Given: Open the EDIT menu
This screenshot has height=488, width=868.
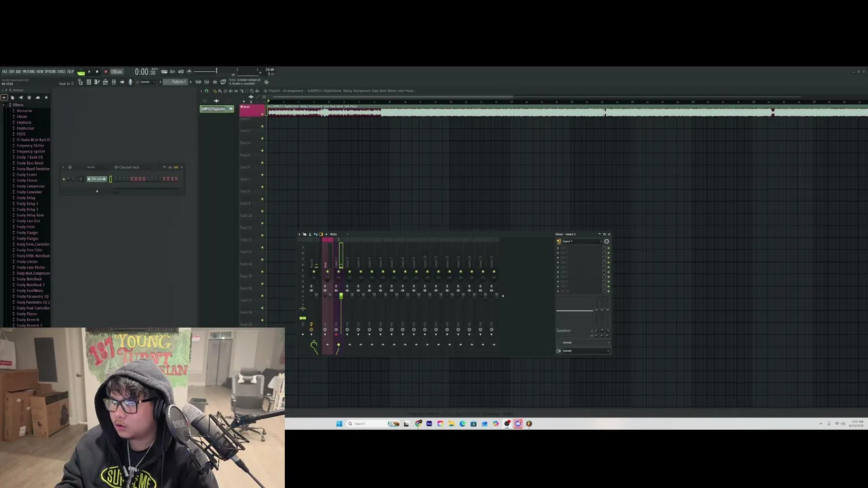Looking at the screenshot, I should 12,71.
